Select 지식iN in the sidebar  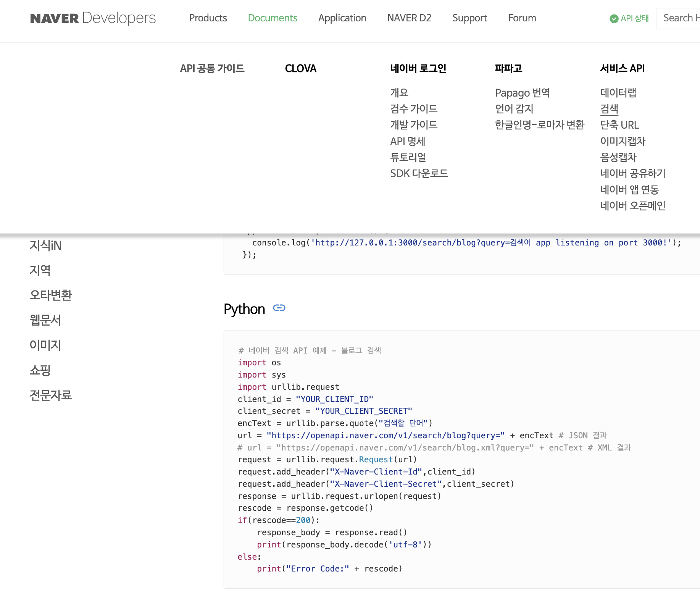[45, 245]
